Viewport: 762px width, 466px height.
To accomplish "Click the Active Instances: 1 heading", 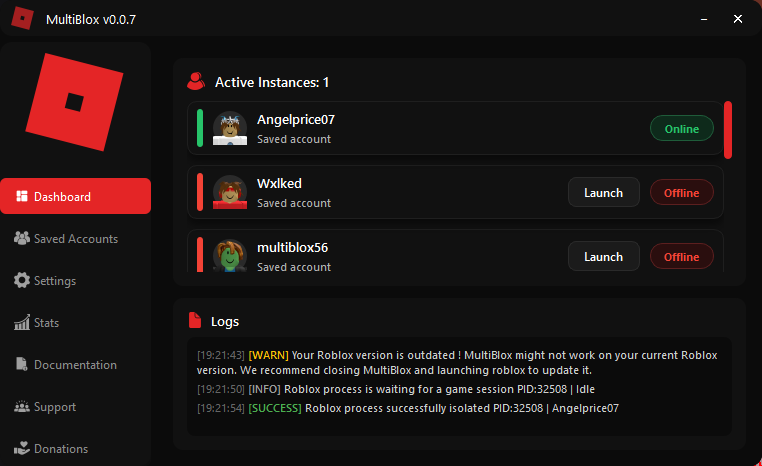I will point(272,83).
